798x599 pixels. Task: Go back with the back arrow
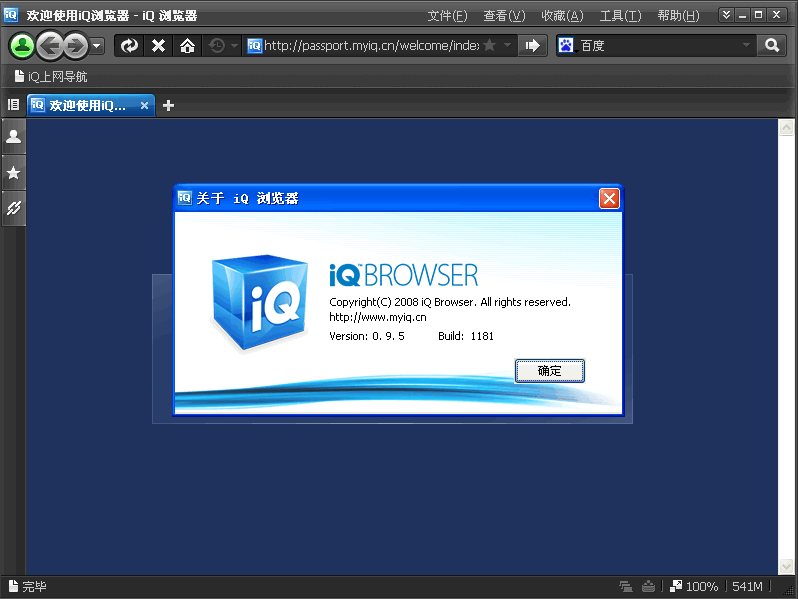coord(50,46)
